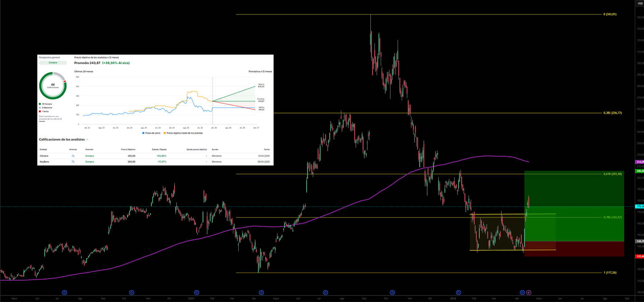Screen dimensions: 644x302
Task: Click the cyan current price label 175
Action: pos(640,207)
